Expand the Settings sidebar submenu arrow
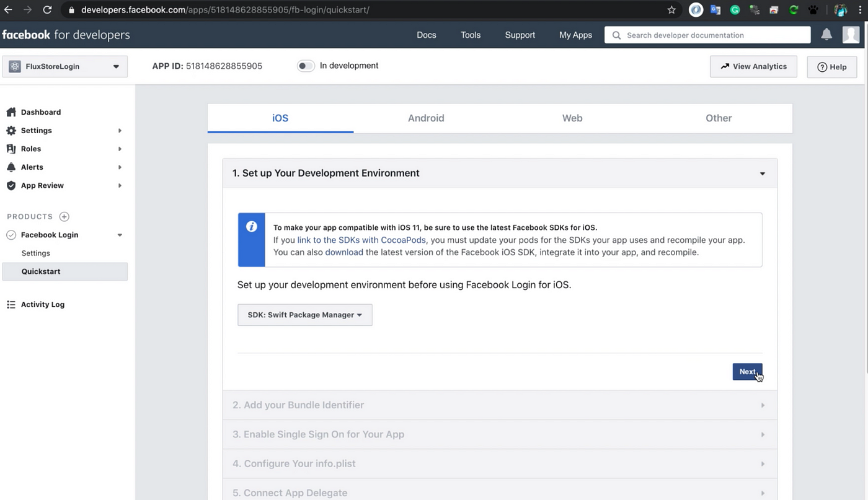 [120, 131]
